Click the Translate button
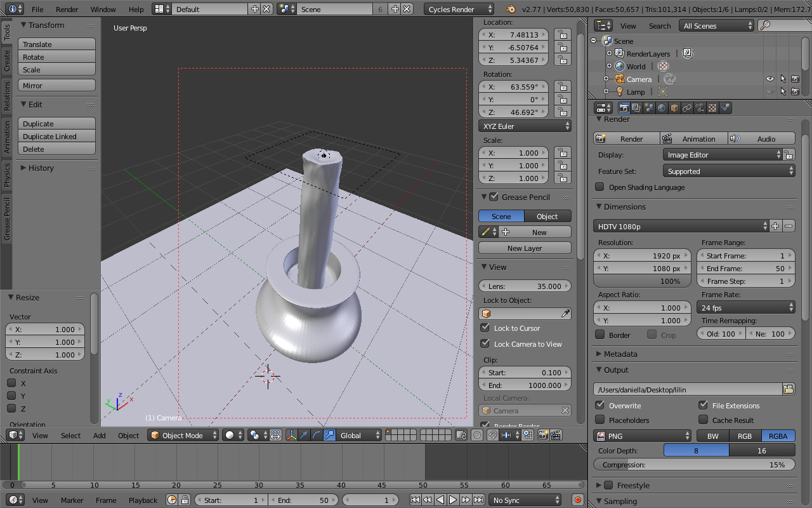Screen dimensions: 812x508 [57, 44]
